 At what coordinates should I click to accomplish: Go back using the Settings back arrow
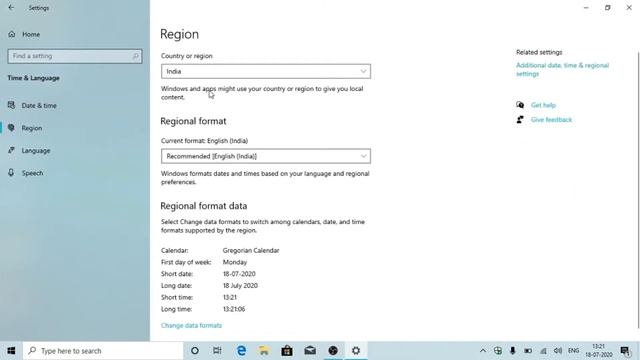[11, 8]
